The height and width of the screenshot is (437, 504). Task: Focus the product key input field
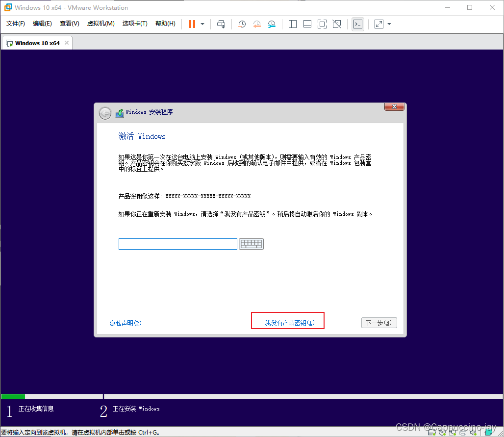coord(178,244)
